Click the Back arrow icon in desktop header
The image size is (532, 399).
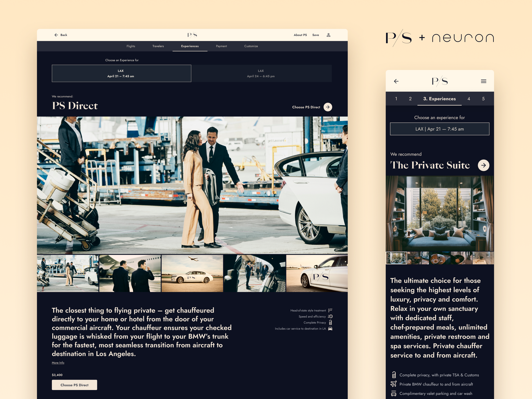tap(56, 35)
